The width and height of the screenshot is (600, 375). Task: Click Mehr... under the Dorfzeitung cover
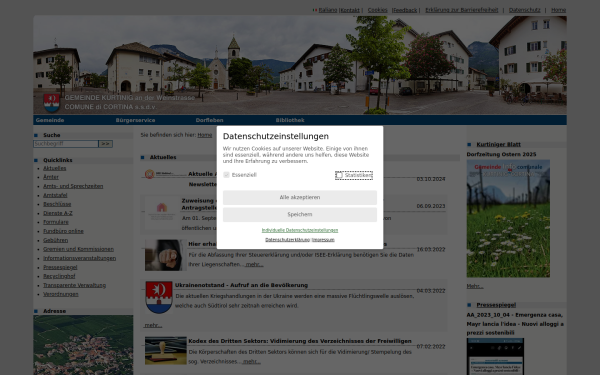point(475,286)
